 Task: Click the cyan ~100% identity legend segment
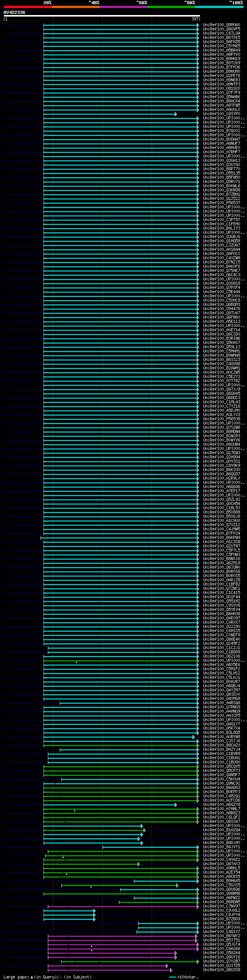[219, 7]
